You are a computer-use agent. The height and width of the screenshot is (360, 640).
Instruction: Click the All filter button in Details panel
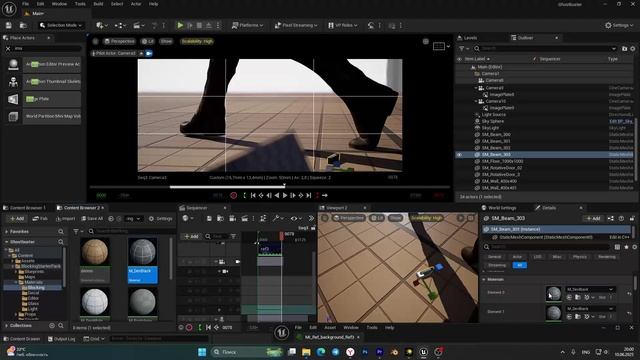tap(520, 265)
